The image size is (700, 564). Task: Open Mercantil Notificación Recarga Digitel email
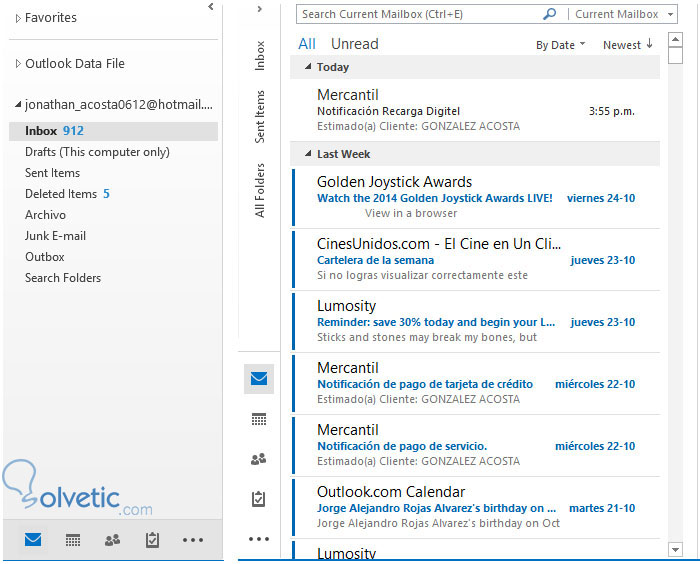pyautogui.click(x=475, y=110)
